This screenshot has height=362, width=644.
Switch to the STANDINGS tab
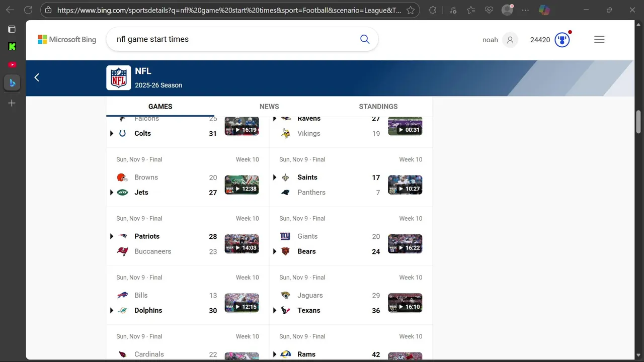point(378,107)
